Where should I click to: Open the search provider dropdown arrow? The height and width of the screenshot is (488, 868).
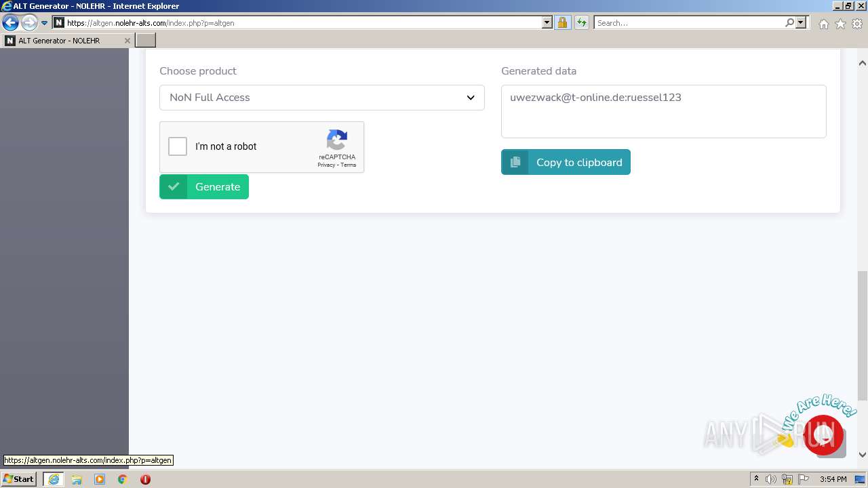pyautogui.click(x=801, y=23)
